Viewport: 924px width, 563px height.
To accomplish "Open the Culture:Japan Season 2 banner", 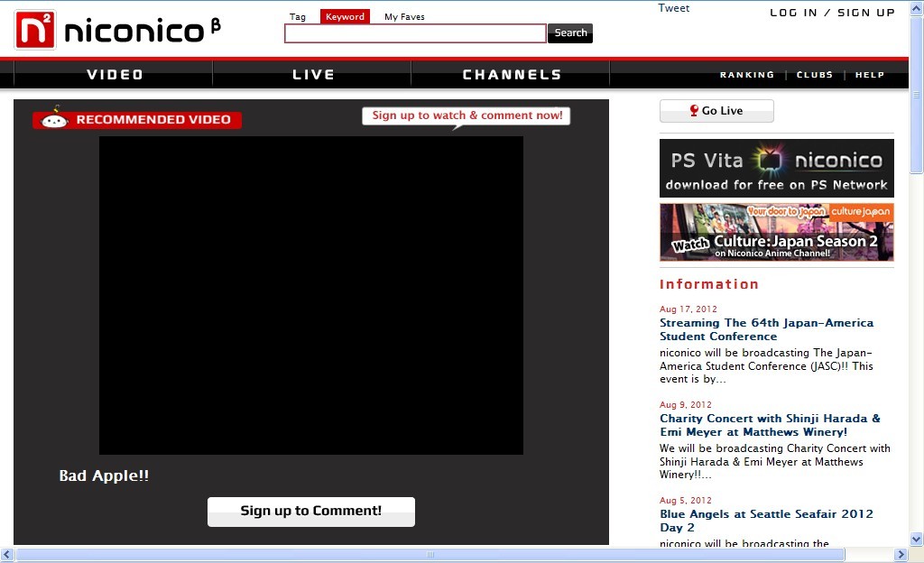I will tap(776, 232).
